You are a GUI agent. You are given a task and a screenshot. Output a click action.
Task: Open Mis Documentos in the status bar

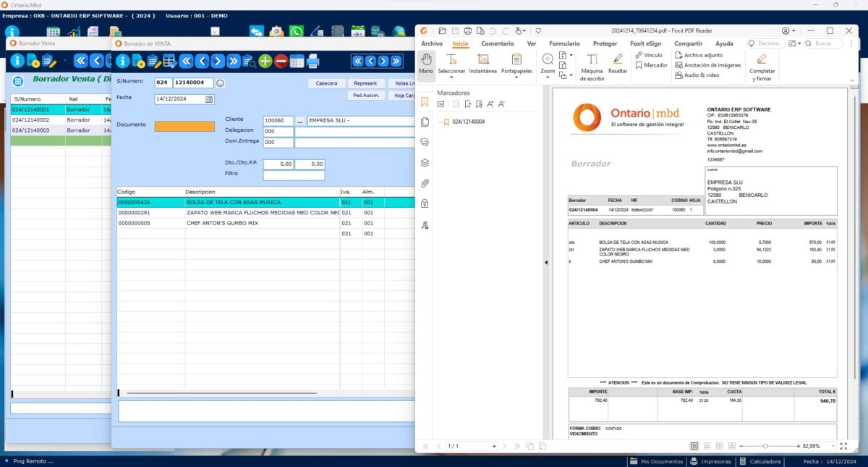point(656,461)
